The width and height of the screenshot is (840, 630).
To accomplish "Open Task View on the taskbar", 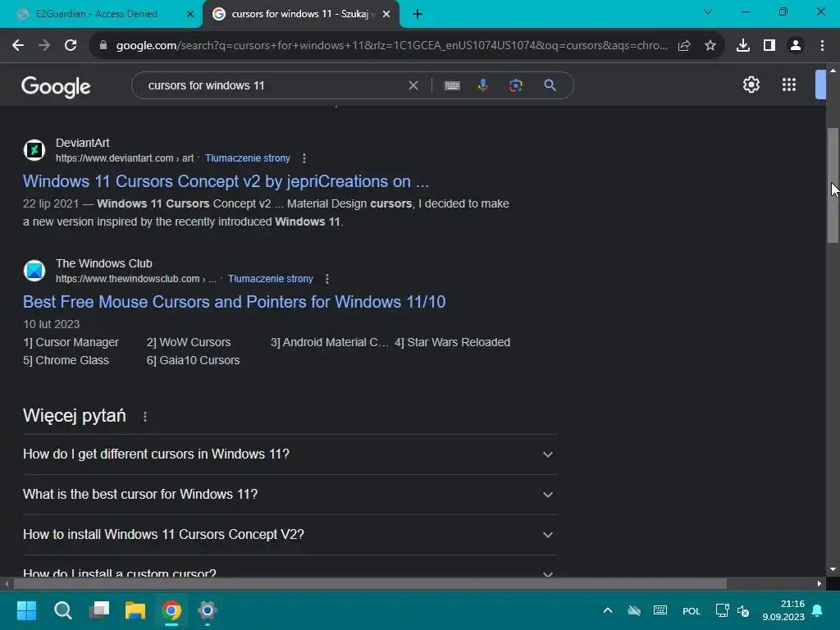I will coord(99,610).
